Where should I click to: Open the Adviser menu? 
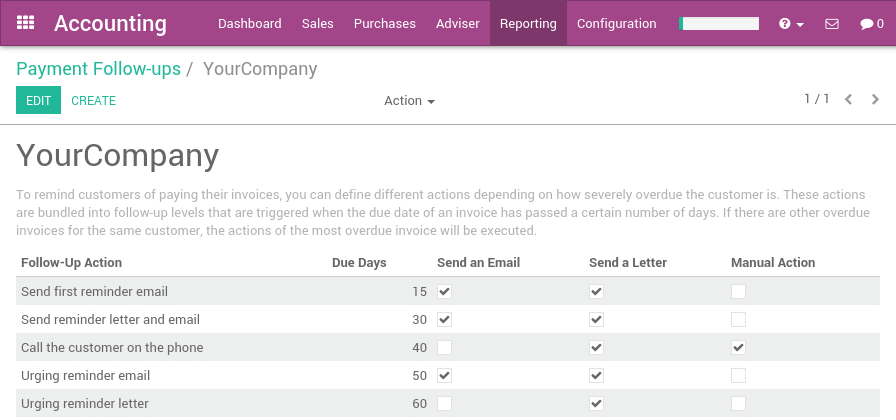click(458, 24)
